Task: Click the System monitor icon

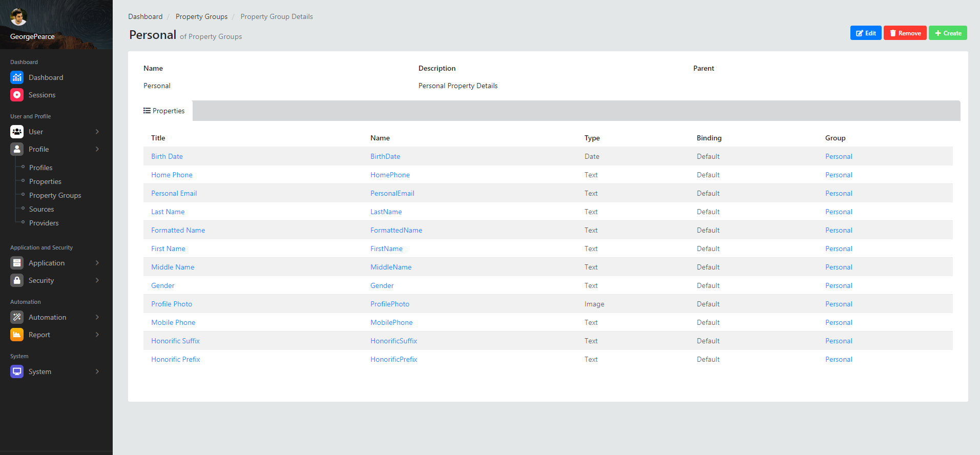Action: [x=17, y=371]
